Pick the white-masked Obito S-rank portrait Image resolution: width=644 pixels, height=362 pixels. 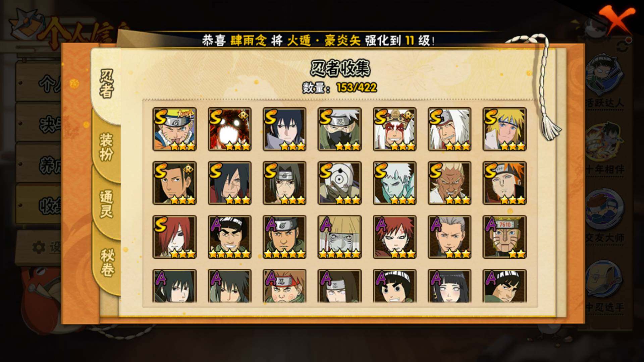(x=339, y=183)
